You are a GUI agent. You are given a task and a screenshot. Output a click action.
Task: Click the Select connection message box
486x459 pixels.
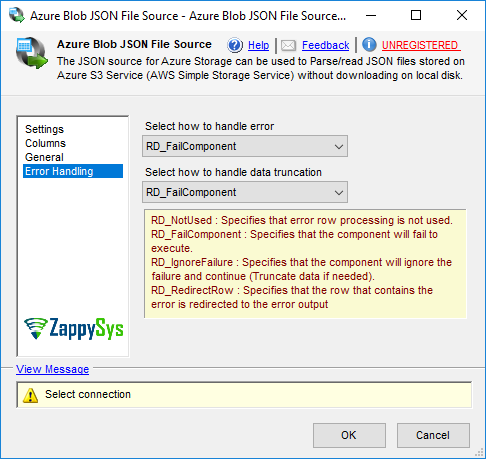(244, 395)
